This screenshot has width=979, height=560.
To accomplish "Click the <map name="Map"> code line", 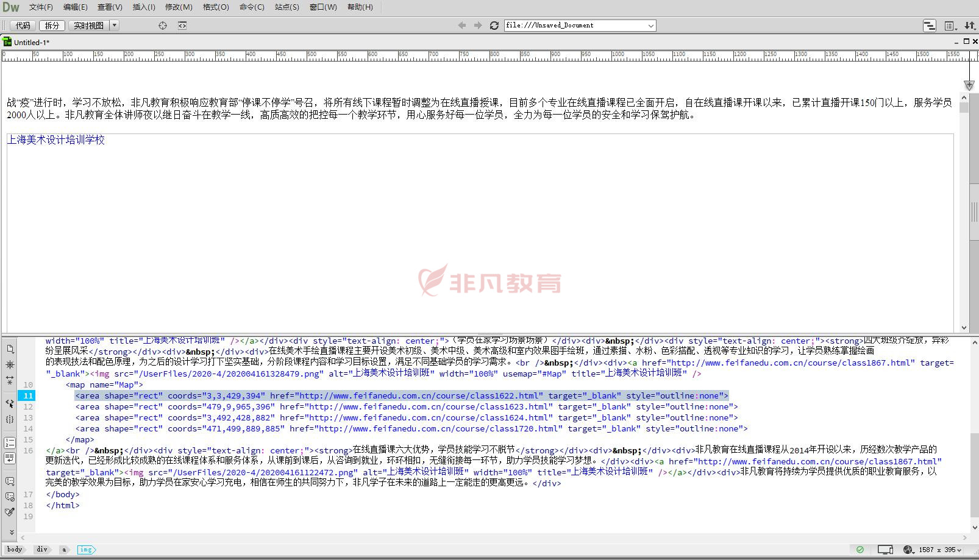I will tap(104, 385).
